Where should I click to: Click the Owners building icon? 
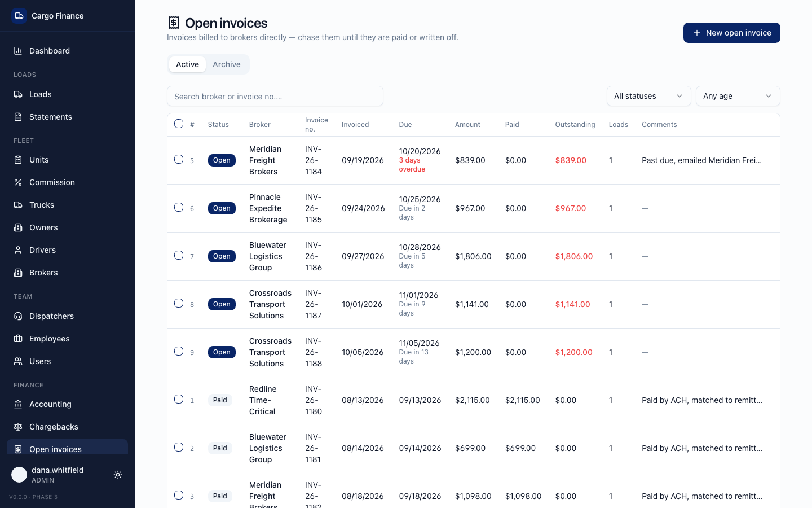point(18,227)
